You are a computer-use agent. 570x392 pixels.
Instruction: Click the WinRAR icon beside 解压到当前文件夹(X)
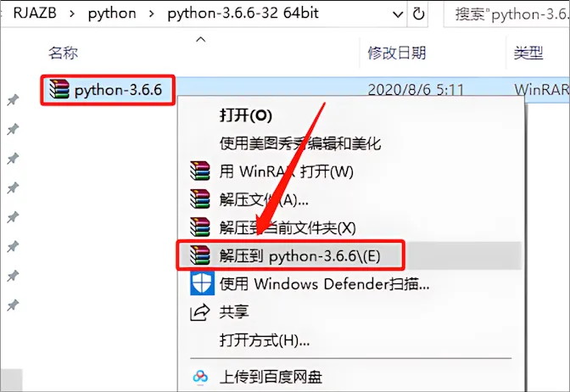coord(200,227)
